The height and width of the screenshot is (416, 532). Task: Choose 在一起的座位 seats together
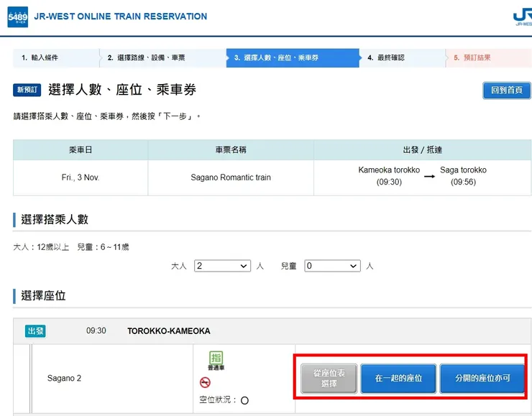pos(398,379)
